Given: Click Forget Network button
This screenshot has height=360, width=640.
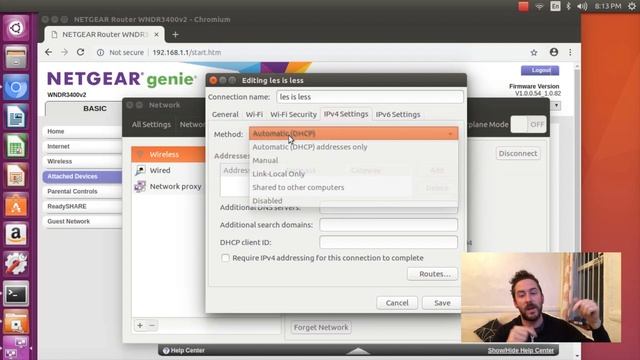Looking at the screenshot, I should tap(321, 327).
